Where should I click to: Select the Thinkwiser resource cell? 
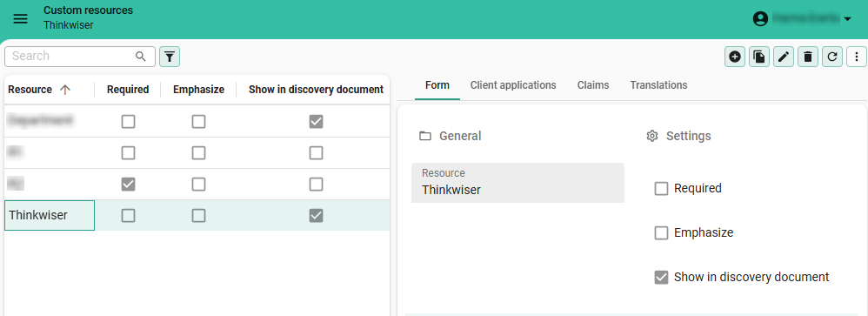50,215
